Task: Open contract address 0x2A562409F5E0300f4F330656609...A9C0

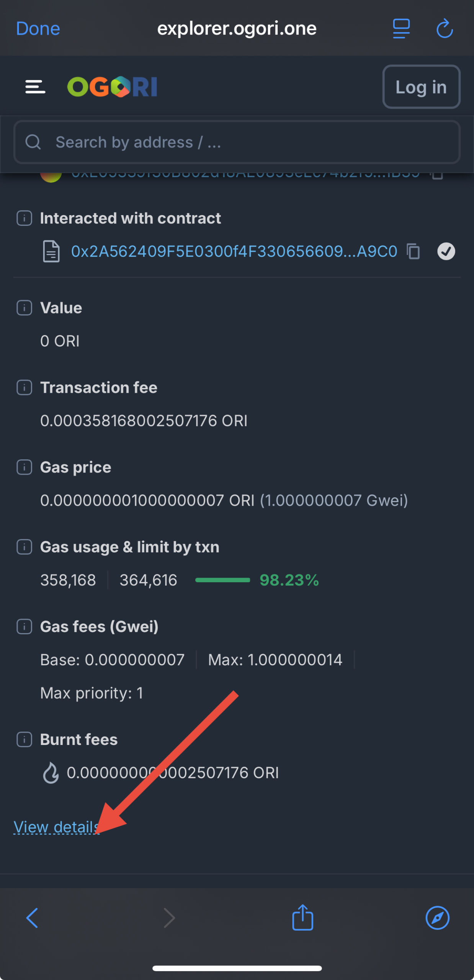Action: pos(234,252)
